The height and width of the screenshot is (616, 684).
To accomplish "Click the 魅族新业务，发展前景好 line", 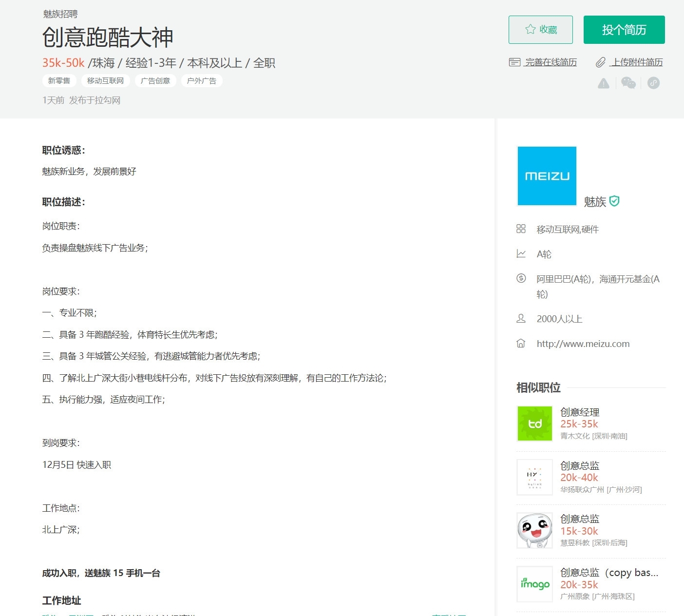I will 89,172.
